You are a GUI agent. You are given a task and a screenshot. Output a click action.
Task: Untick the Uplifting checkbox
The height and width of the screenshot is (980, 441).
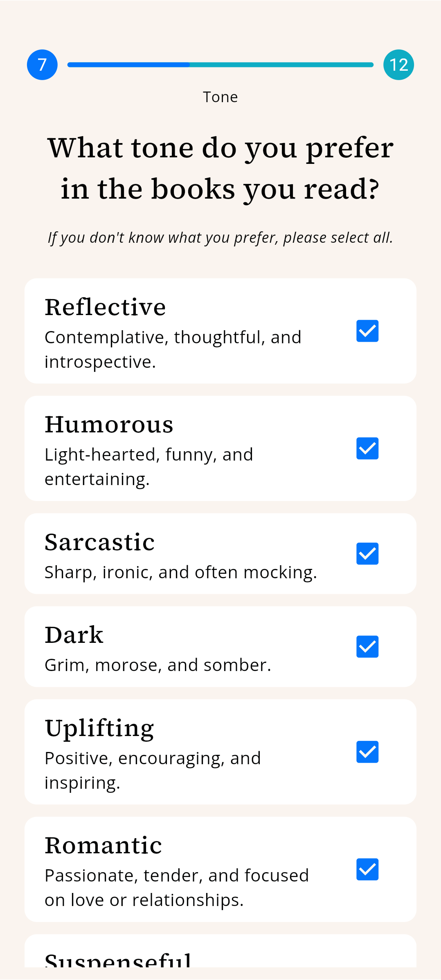(x=367, y=752)
